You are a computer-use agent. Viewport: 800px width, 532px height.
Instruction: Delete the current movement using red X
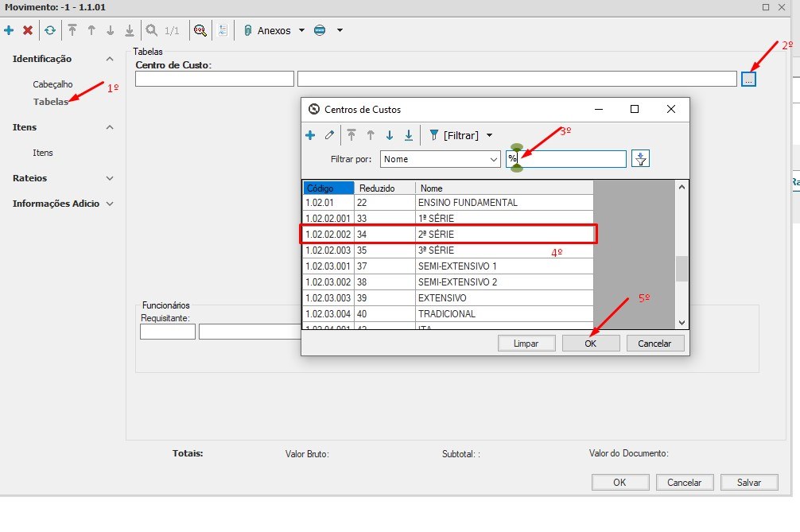click(x=26, y=30)
